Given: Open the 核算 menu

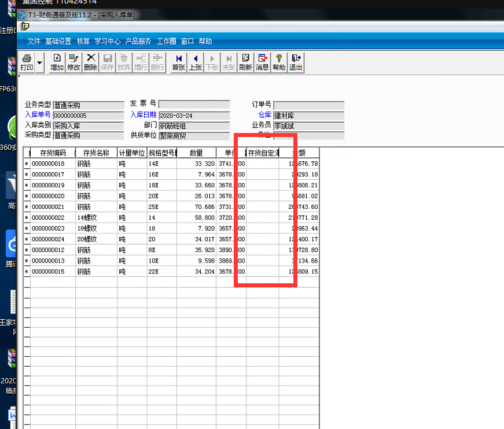Looking at the screenshot, I should [x=83, y=42].
